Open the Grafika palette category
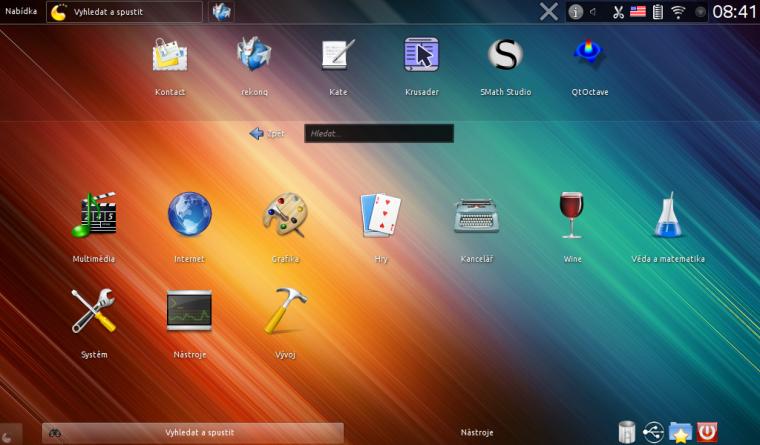Image resolution: width=760 pixels, height=445 pixels. (285, 215)
